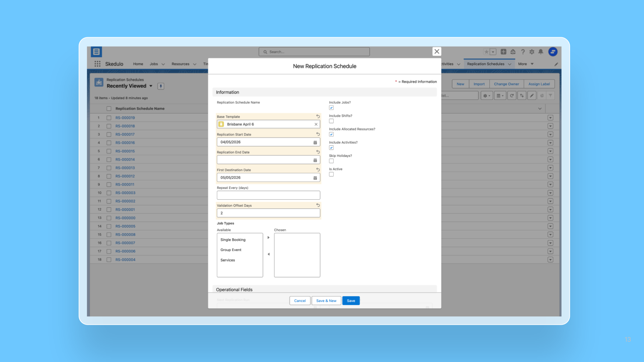Open the Display As table dropdown
Viewport: 644px width, 362px height.
tap(500, 96)
